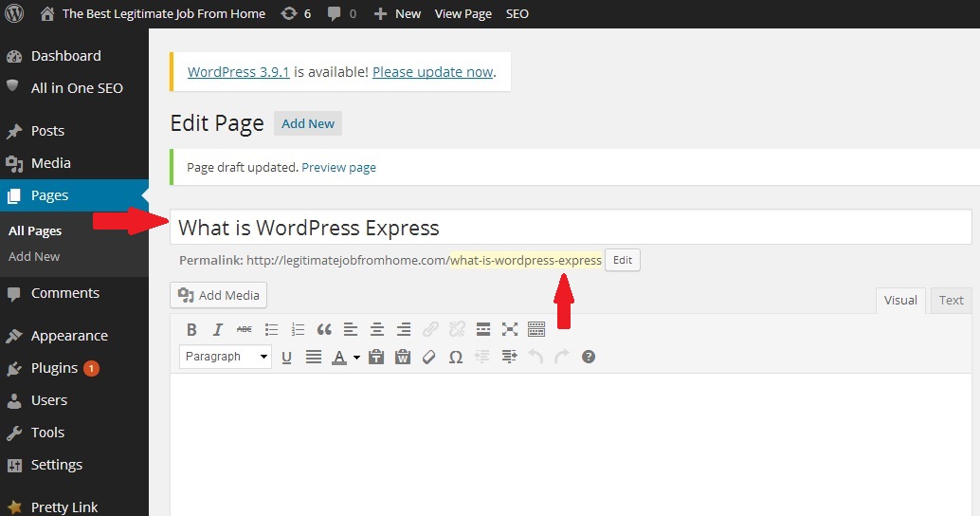Open the Pretty Link menu
The width and height of the screenshot is (980, 516).
click(74, 507)
